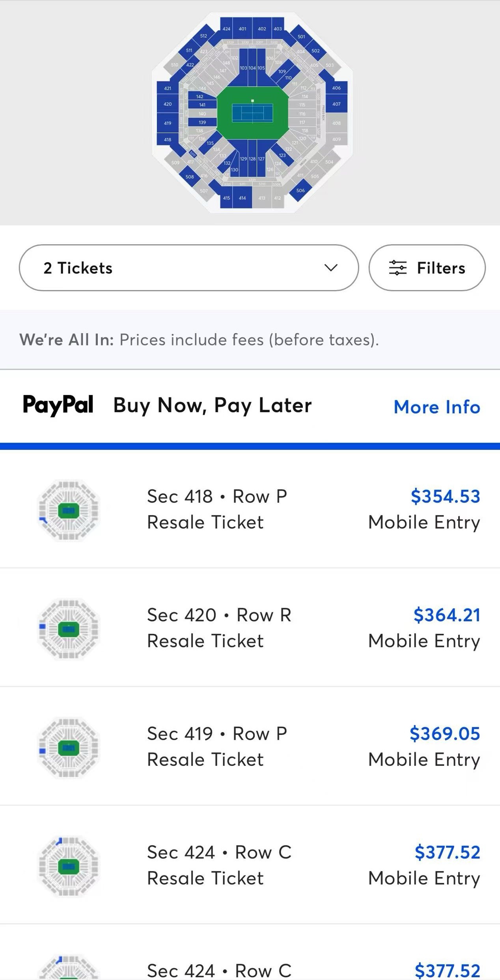The width and height of the screenshot is (500, 980).
Task: Select section 506 on the stadium map
Action: click(300, 191)
